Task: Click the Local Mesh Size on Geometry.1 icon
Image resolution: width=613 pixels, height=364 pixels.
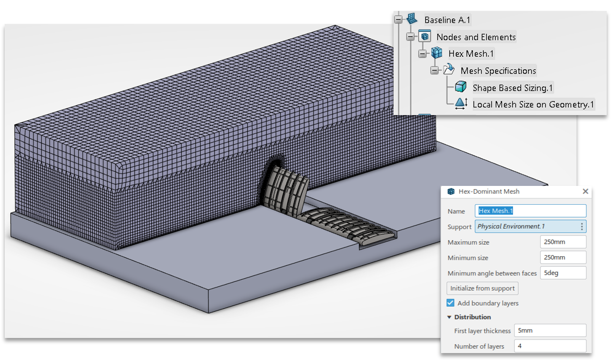Action: pos(460,103)
